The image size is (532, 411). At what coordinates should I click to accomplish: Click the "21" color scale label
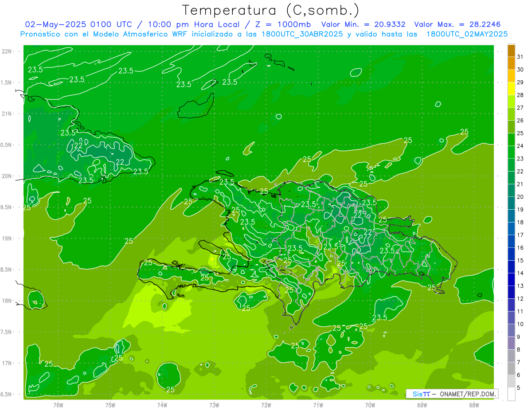pos(520,184)
